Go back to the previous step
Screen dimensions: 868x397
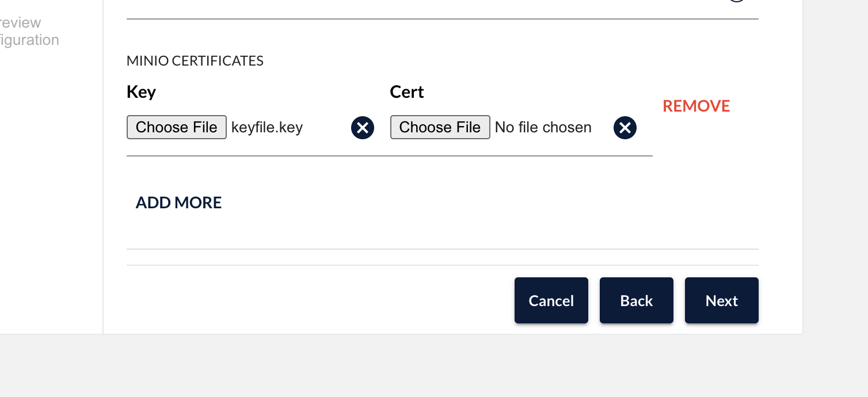637,300
